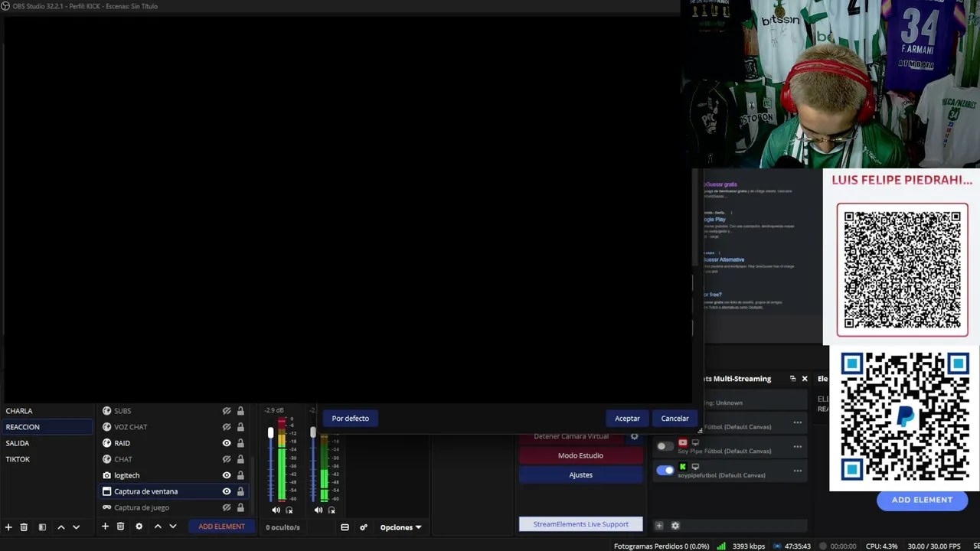Screen dimensions: 980x551
Task: Unlock the logitech source
Action: coord(240,475)
